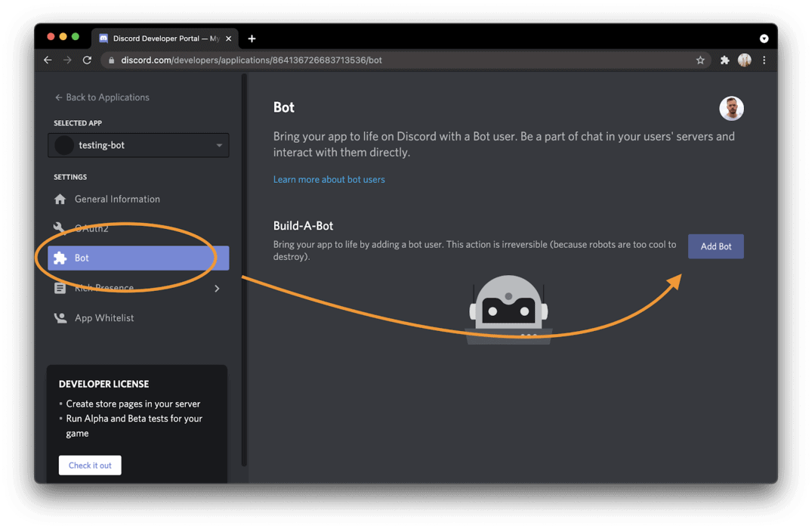Select the Bot settings page
Image resolution: width=812 pixels, height=529 pixels.
(x=138, y=258)
